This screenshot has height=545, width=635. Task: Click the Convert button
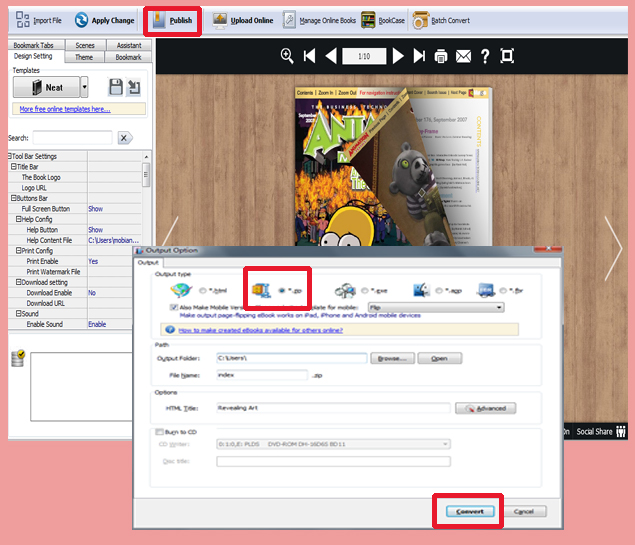(x=470, y=511)
